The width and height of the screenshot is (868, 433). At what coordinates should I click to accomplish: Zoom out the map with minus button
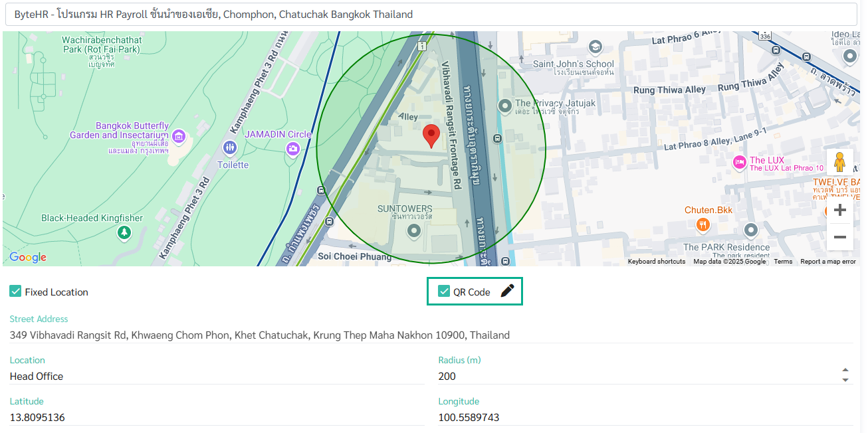[840, 237]
